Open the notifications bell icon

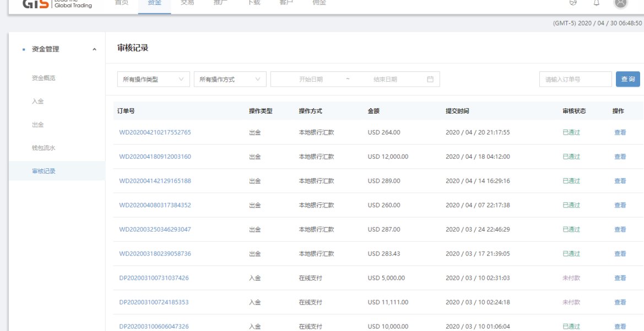coord(597,3)
